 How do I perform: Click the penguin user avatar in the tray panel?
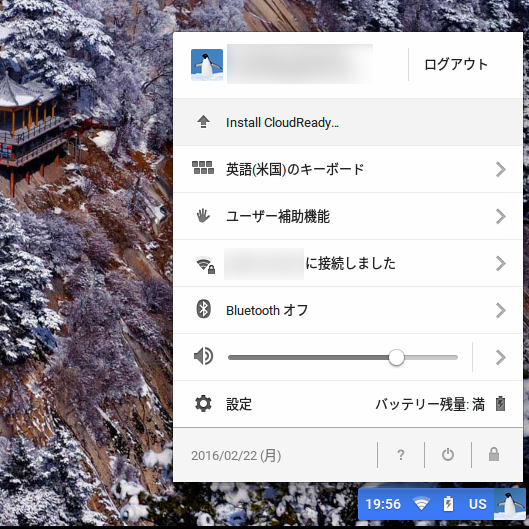pos(207,65)
